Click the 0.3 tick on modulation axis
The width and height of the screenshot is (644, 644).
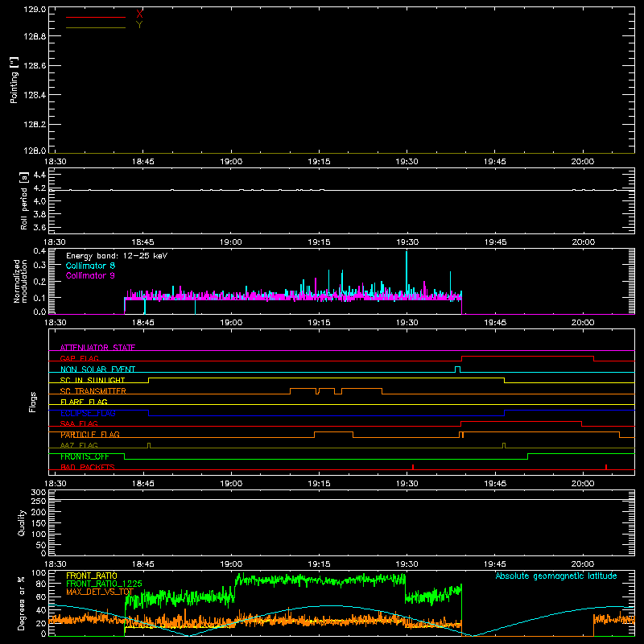click(x=39, y=265)
